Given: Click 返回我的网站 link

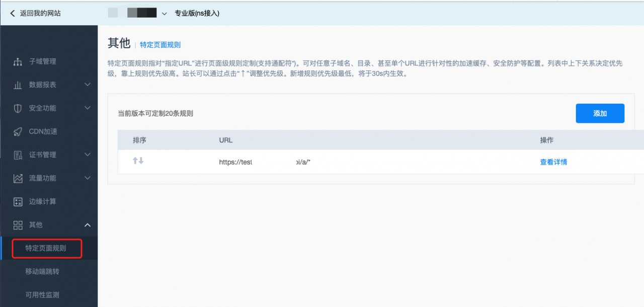Looking at the screenshot, I should pyautogui.click(x=40, y=14).
